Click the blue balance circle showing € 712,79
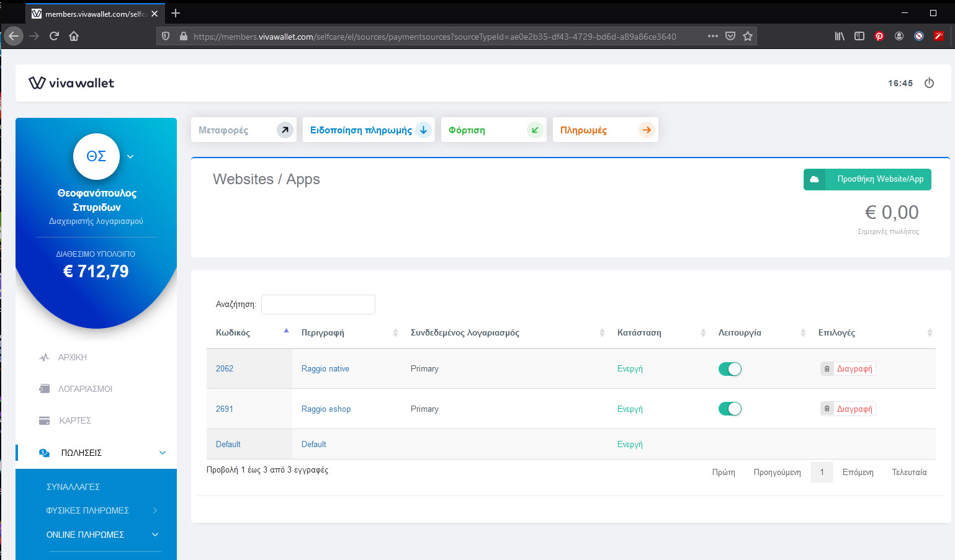This screenshot has width=955, height=560. point(96,271)
